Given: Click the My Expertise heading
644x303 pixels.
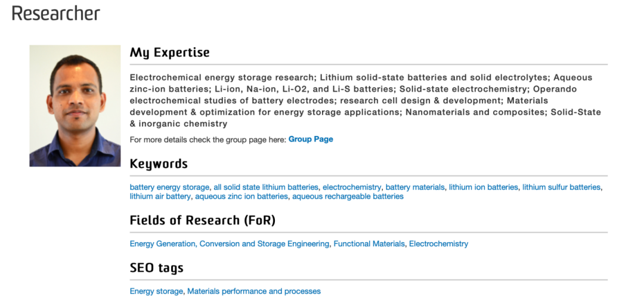Looking at the screenshot, I should pos(170,52).
